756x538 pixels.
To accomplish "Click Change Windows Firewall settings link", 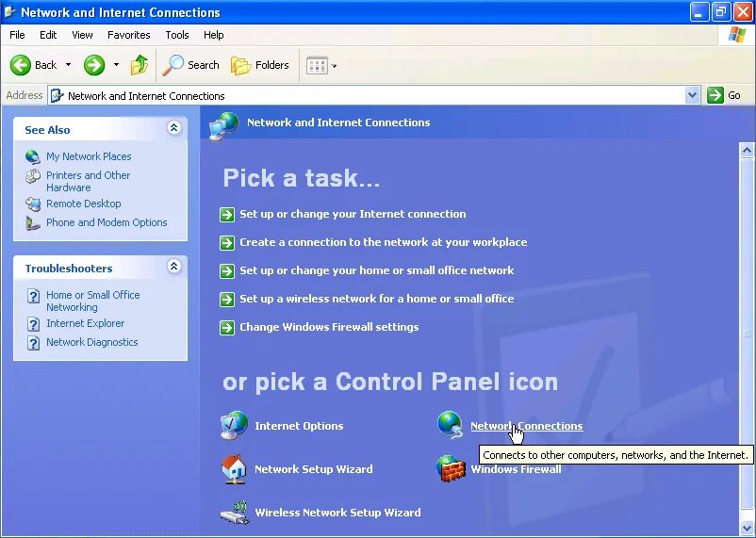I will point(329,327).
